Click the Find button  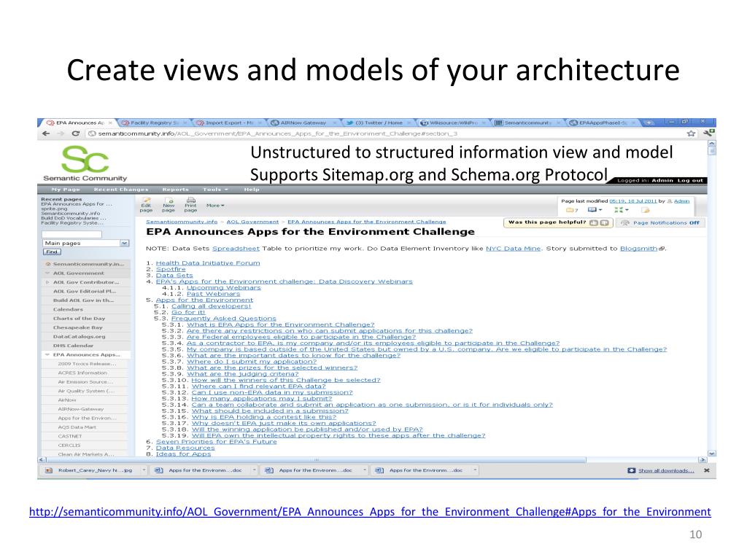click(x=52, y=252)
